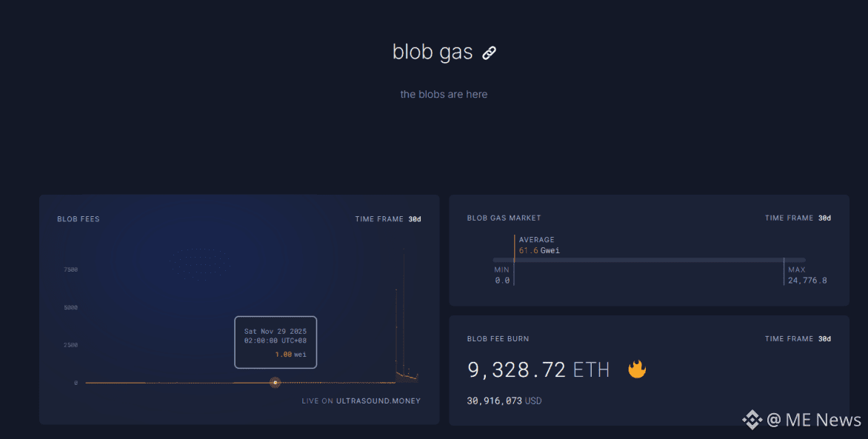Click the tallest spike in blob fees chart

[x=404, y=315]
